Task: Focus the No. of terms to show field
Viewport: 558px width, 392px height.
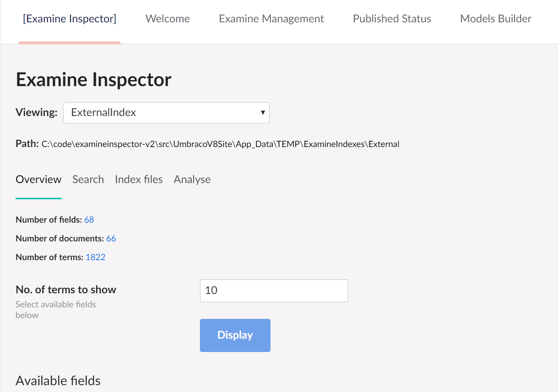Action: click(x=274, y=291)
